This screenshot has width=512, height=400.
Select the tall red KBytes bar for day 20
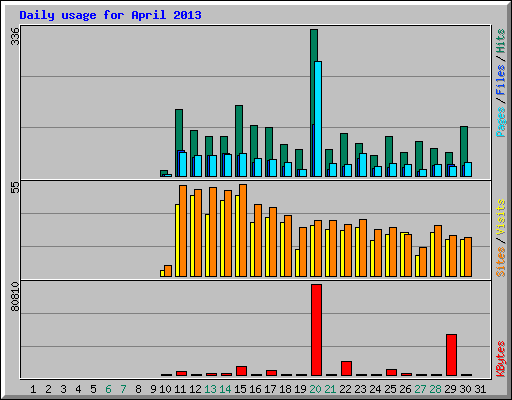[316, 330]
